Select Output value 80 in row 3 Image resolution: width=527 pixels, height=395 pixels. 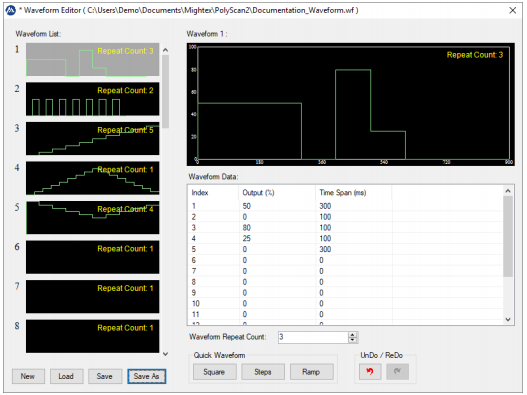click(247, 228)
